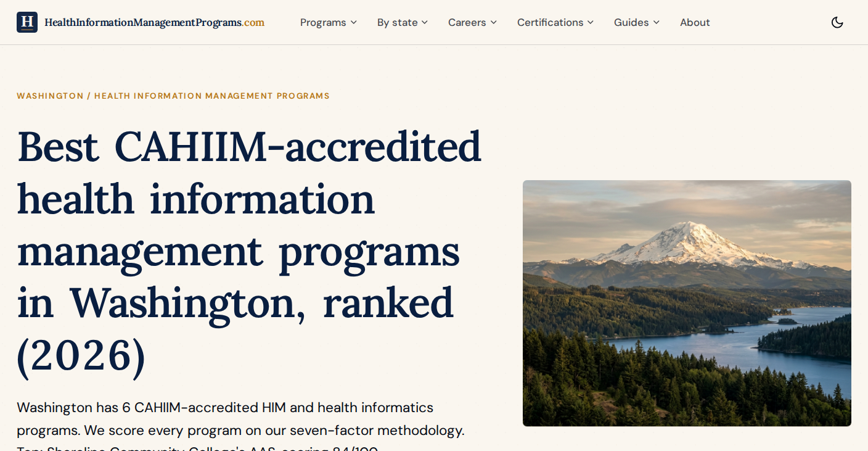
Task: Expand the Careers chevron arrow
Action: coord(494,22)
